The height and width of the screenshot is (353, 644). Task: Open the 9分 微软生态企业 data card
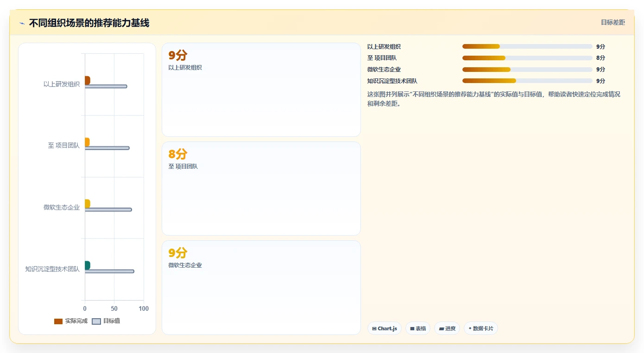261,288
